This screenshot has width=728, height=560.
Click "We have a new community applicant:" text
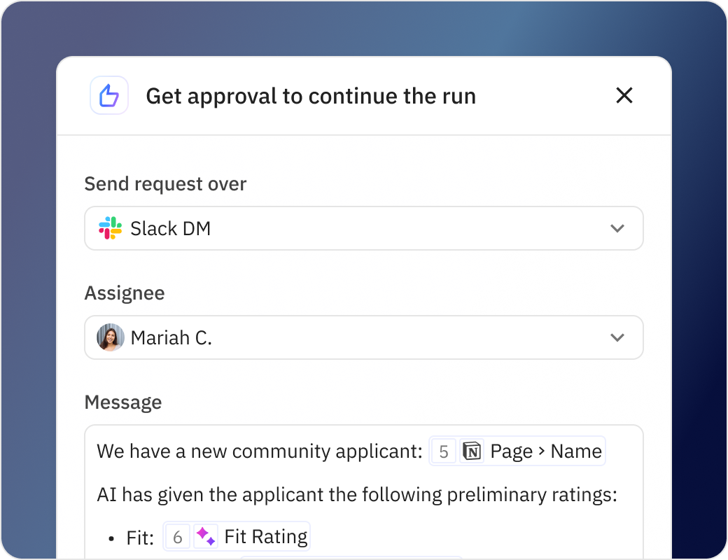point(260,451)
